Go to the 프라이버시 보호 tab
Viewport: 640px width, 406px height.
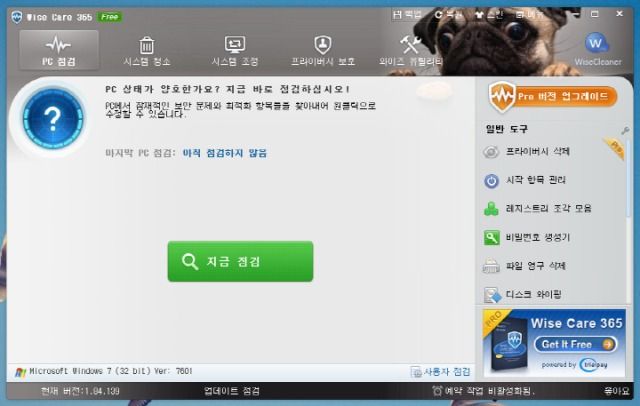322,51
